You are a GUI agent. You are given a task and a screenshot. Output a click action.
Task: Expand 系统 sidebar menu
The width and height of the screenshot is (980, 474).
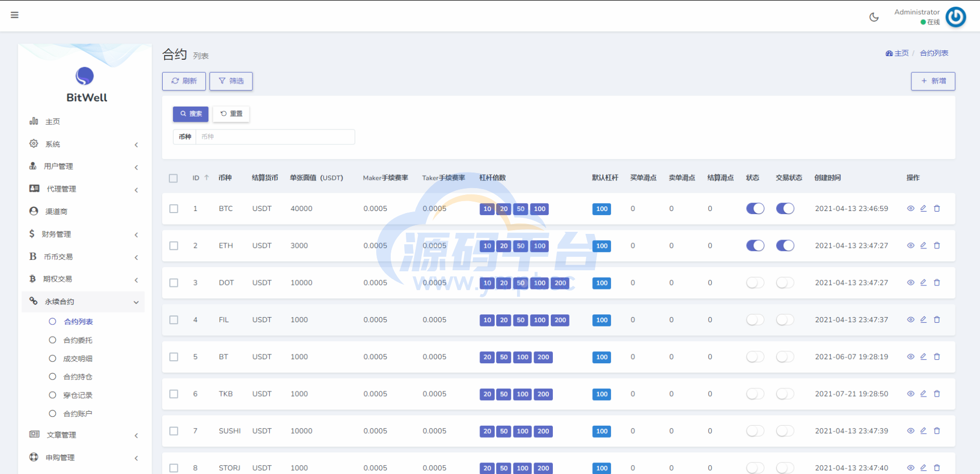83,144
